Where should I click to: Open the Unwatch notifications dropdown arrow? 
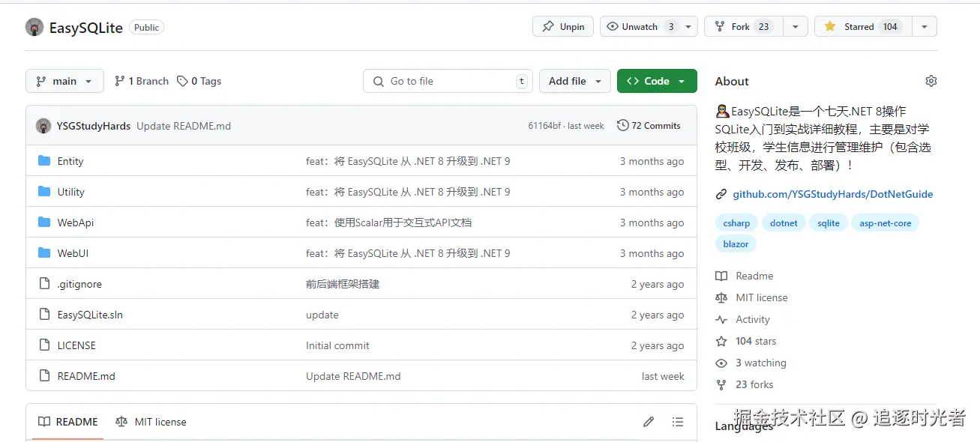click(x=689, y=26)
